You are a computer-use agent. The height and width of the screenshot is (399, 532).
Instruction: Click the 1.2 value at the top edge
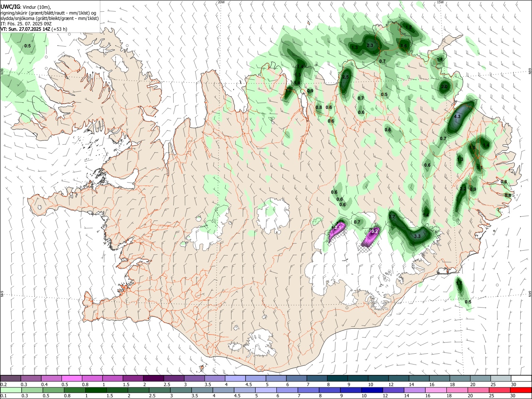(409, 27)
